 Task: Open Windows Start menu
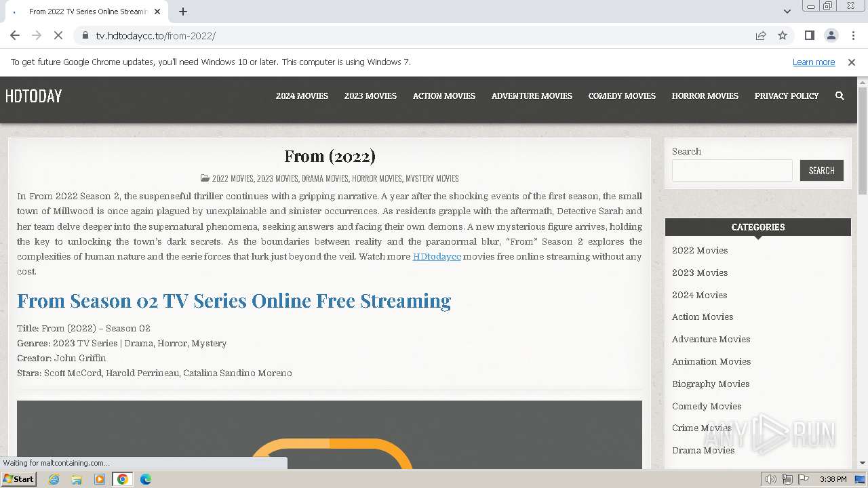pos(18,479)
